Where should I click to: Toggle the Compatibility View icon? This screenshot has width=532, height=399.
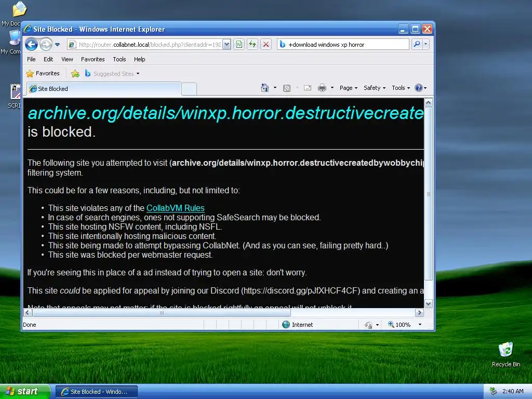pyautogui.click(x=239, y=45)
